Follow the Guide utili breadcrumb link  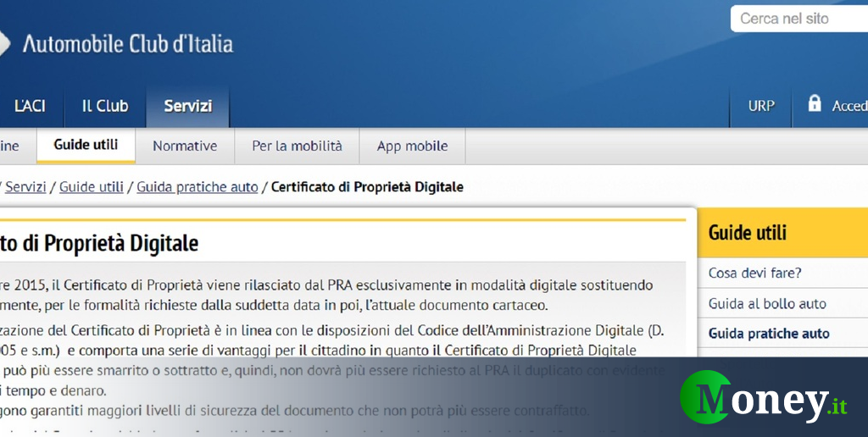tap(92, 187)
